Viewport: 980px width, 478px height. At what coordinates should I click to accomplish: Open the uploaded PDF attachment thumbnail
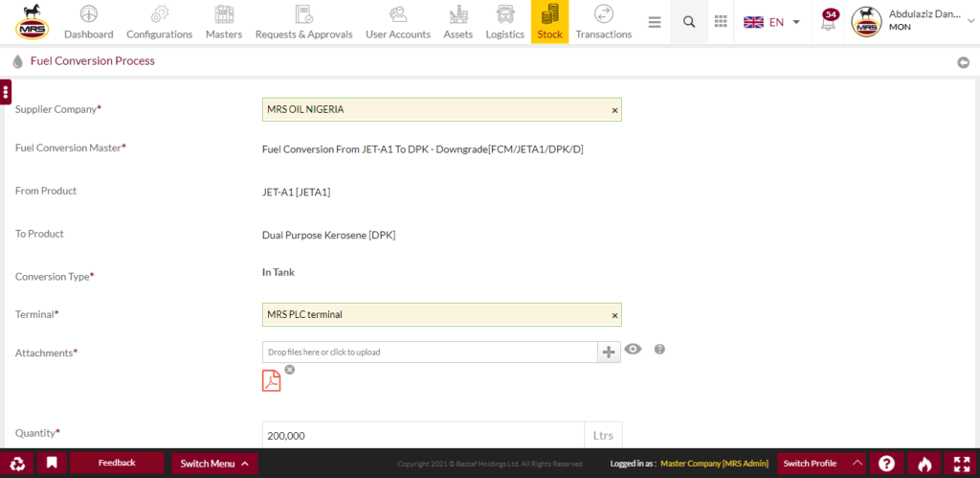pos(271,380)
